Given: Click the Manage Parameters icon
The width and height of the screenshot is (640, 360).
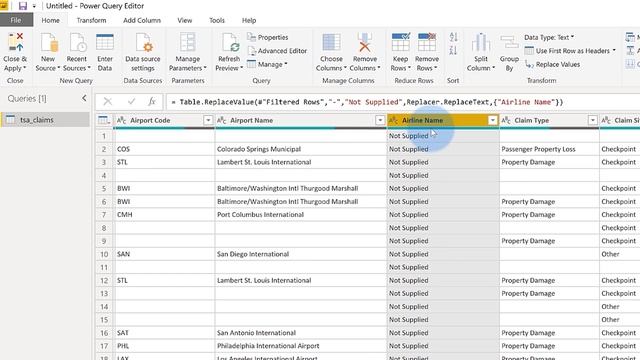Looking at the screenshot, I should click(188, 42).
